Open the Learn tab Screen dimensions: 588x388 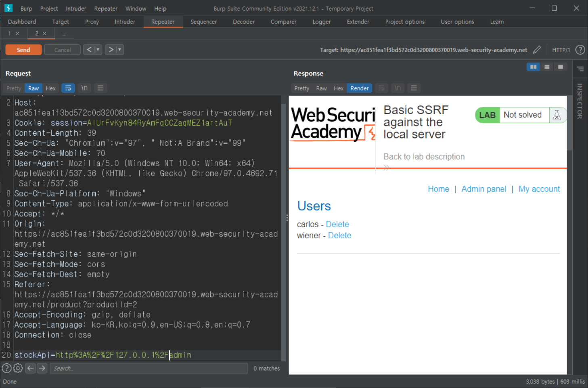point(497,22)
